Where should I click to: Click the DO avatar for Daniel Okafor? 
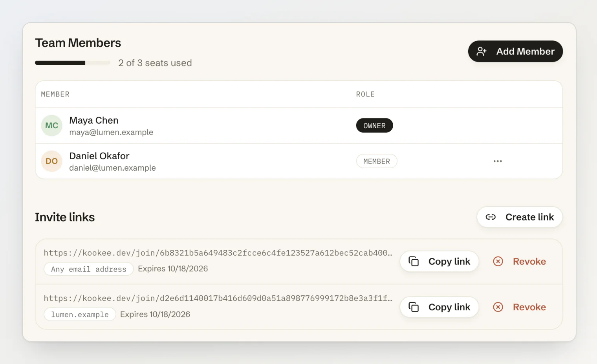[52, 161]
